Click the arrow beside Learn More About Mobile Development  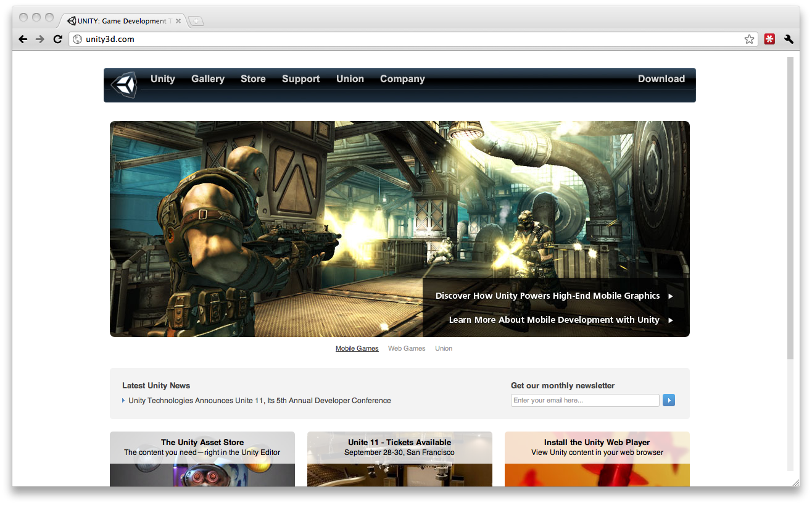(x=671, y=320)
